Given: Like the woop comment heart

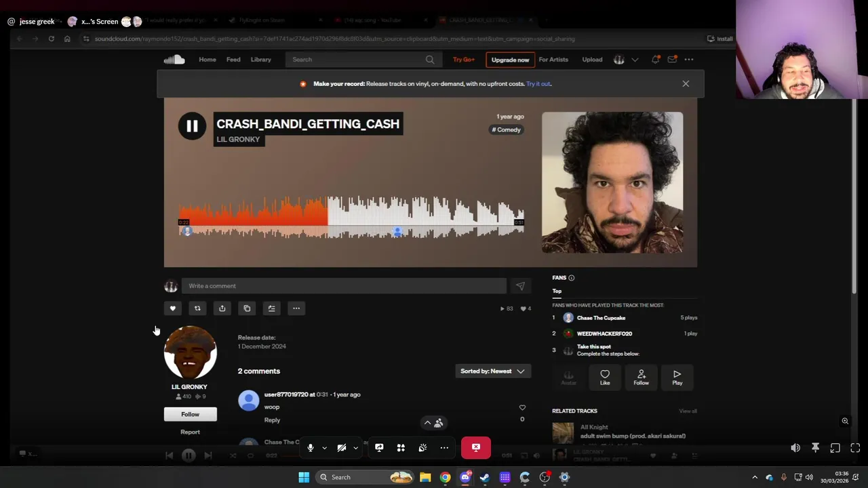Looking at the screenshot, I should (x=522, y=408).
